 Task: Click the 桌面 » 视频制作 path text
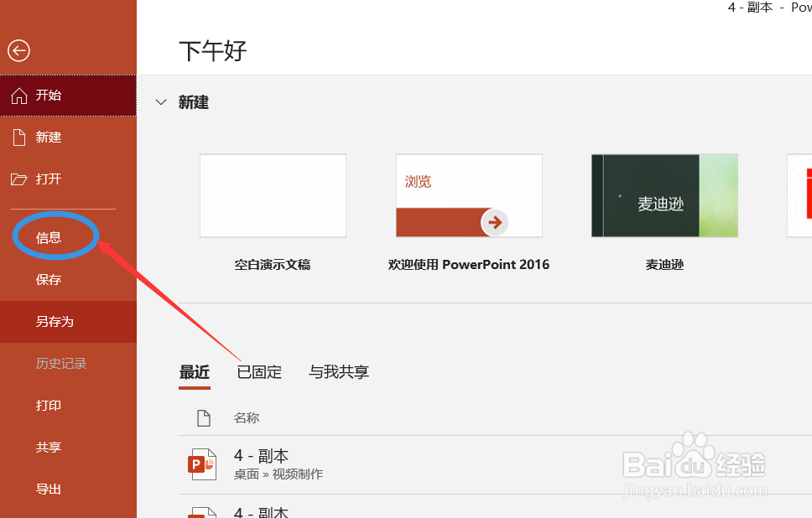click(278, 474)
